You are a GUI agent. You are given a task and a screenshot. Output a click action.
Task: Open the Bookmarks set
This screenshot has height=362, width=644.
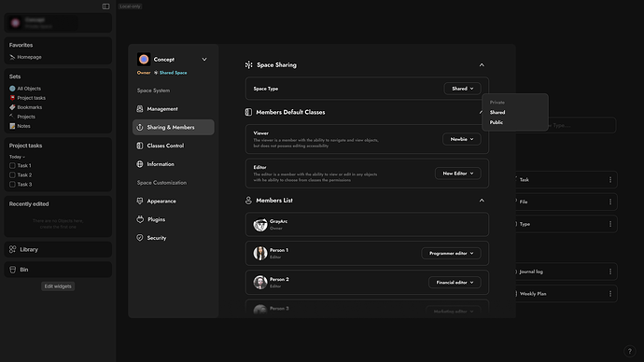tap(26, 107)
